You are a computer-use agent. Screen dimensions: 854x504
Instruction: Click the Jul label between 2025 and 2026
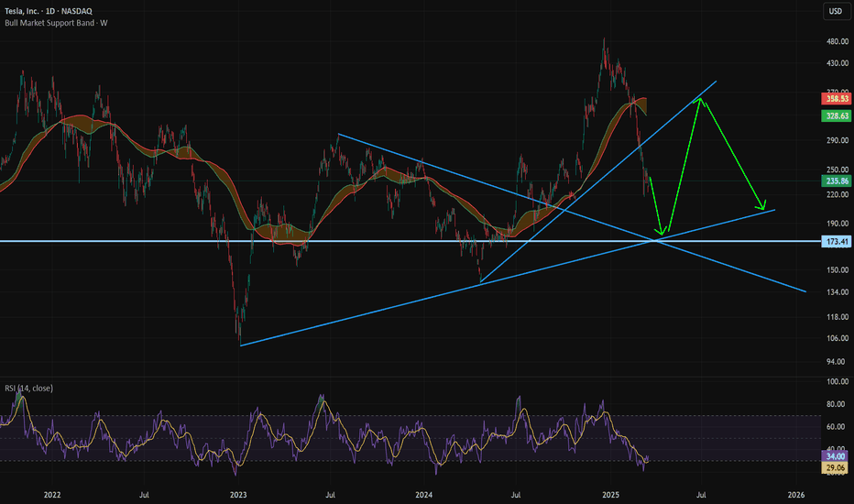point(701,495)
